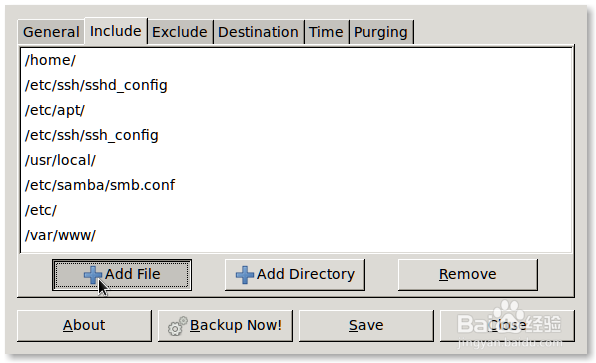Go to the Destination tab
The image size is (596, 363).
(x=258, y=32)
